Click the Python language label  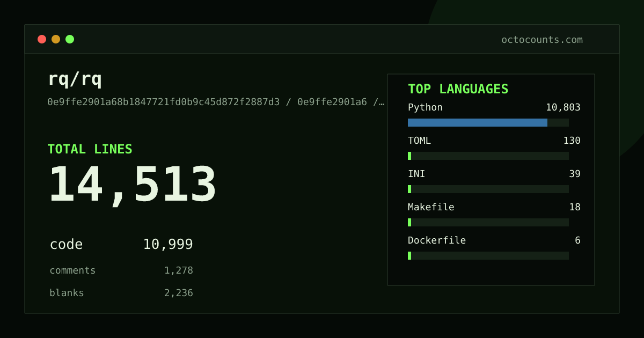point(425,107)
